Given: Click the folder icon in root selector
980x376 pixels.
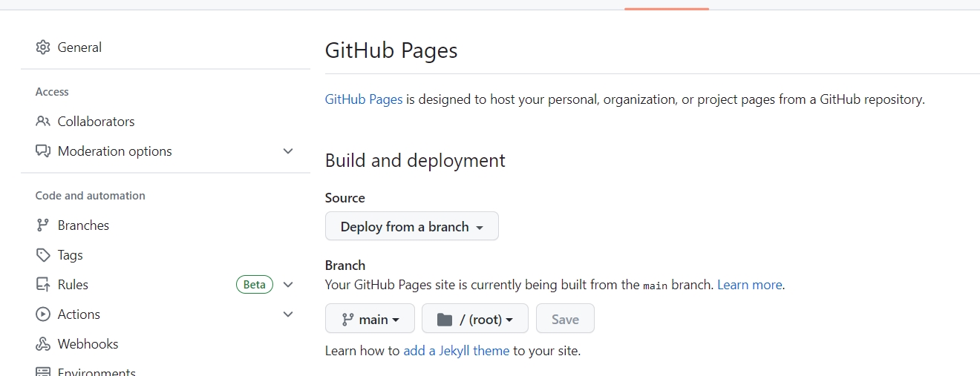Looking at the screenshot, I should pos(445,320).
